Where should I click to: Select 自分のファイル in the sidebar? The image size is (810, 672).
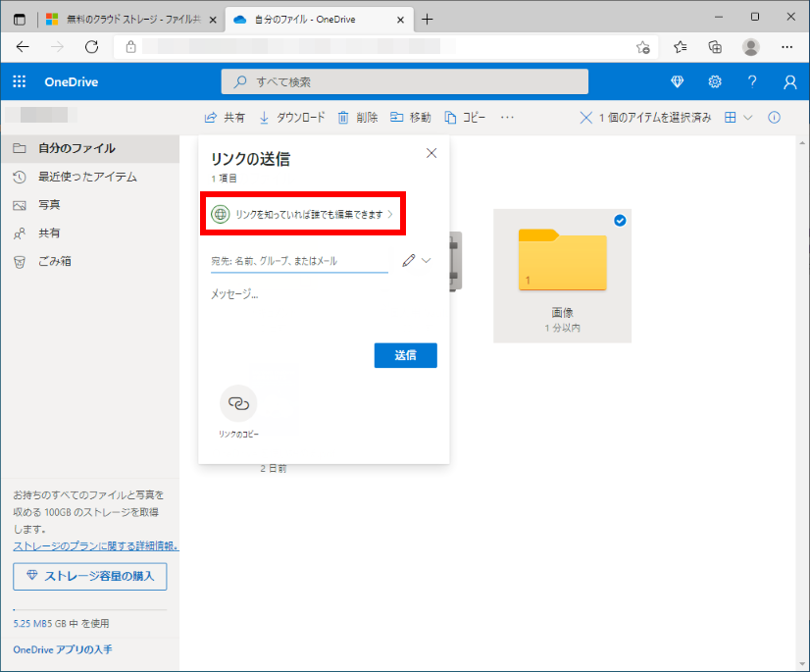click(x=90, y=149)
